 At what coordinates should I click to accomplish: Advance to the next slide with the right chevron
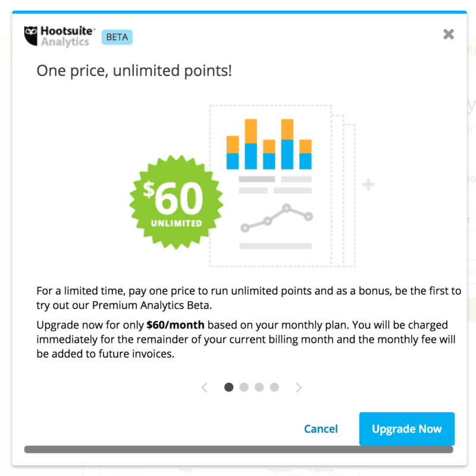coord(299,387)
